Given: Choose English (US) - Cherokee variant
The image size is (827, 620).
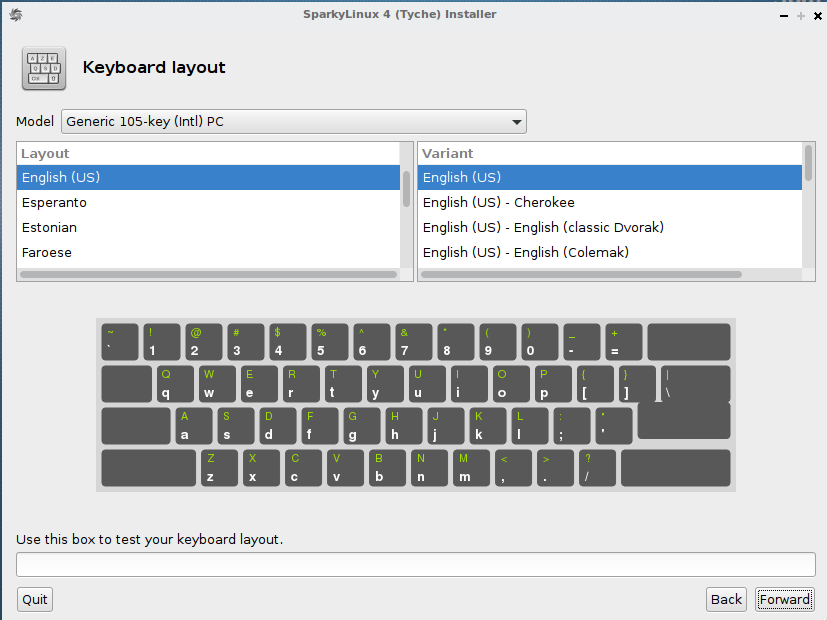Looking at the screenshot, I should pos(610,202).
